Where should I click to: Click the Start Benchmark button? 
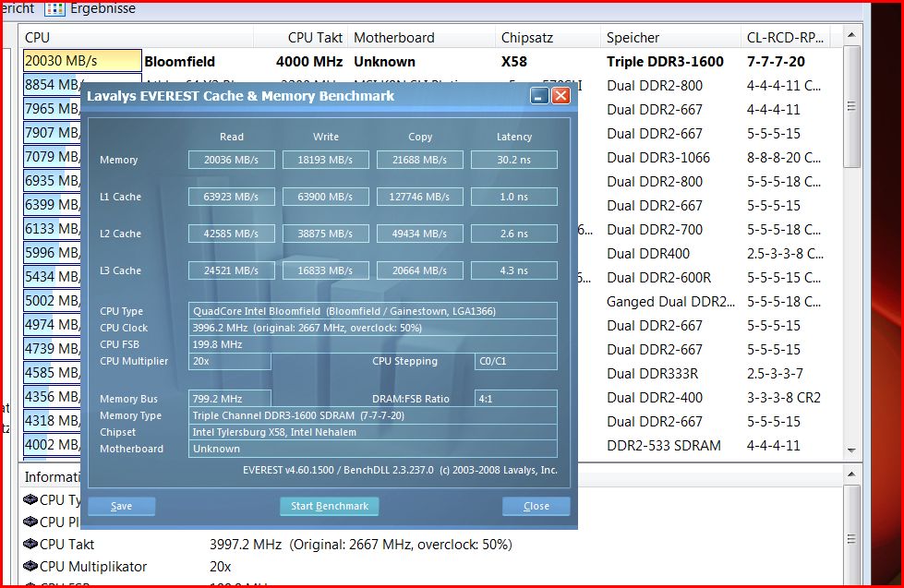pos(330,506)
